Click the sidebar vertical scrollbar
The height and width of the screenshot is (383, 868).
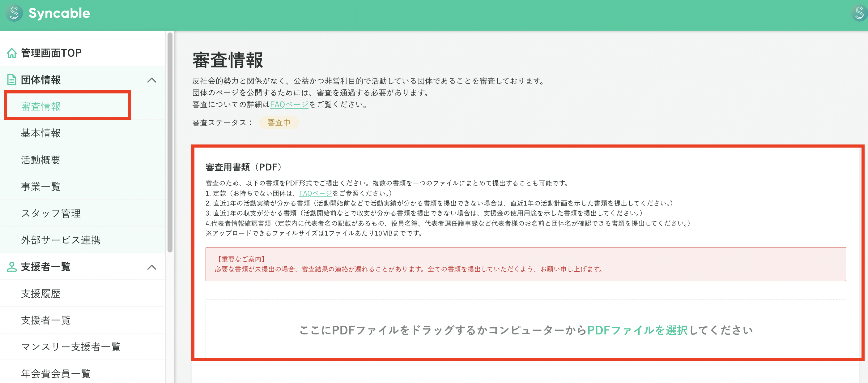pyautogui.click(x=170, y=142)
